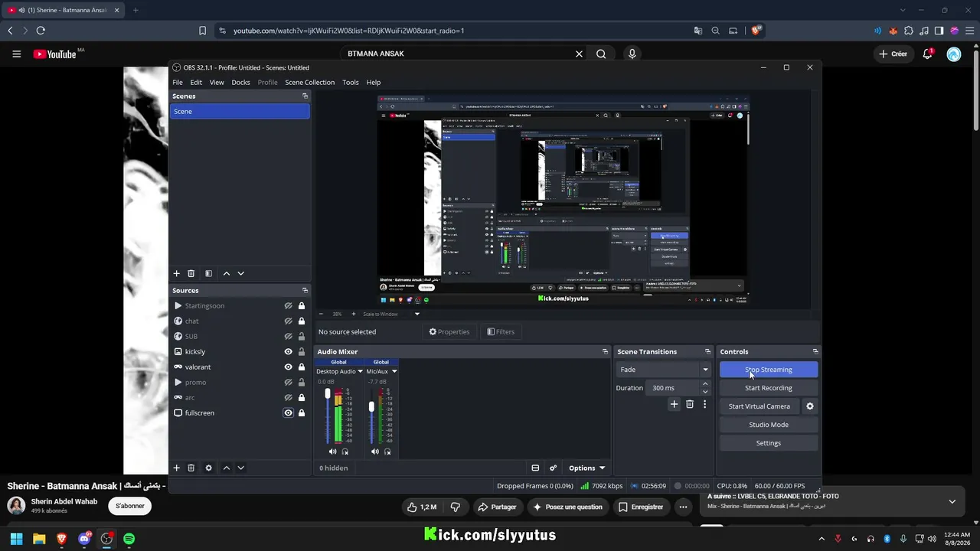
Task: Enable Studio Mode
Action: (769, 425)
